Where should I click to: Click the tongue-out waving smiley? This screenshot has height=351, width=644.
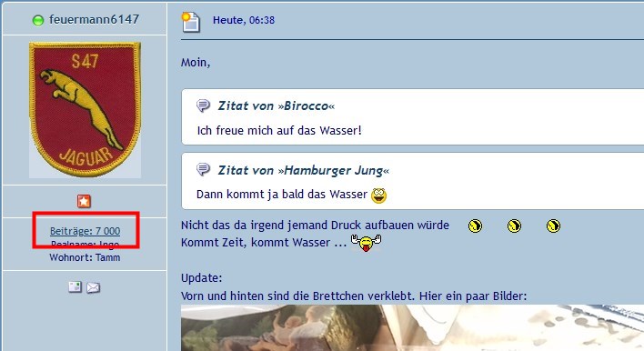[x=366, y=243]
